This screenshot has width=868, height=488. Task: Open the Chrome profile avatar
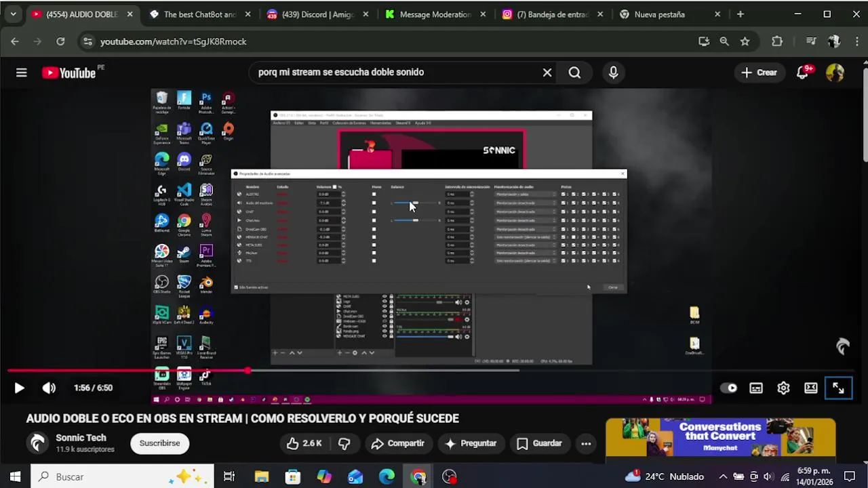834,41
